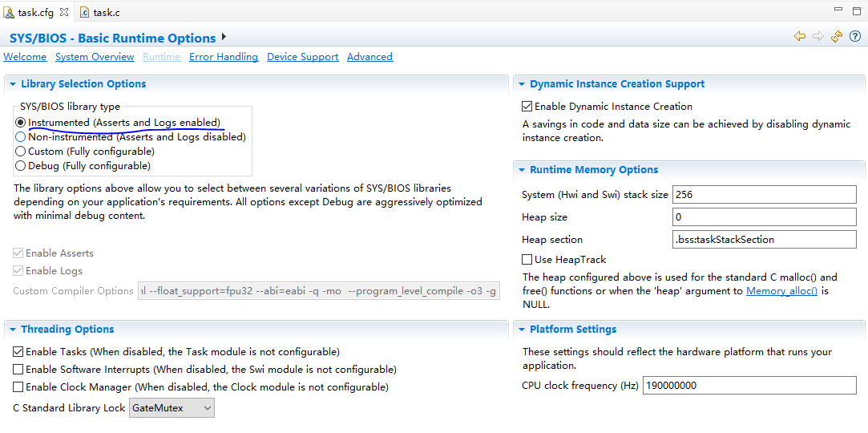Select the Custom library type
The width and height of the screenshot is (868, 433).
tap(20, 152)
